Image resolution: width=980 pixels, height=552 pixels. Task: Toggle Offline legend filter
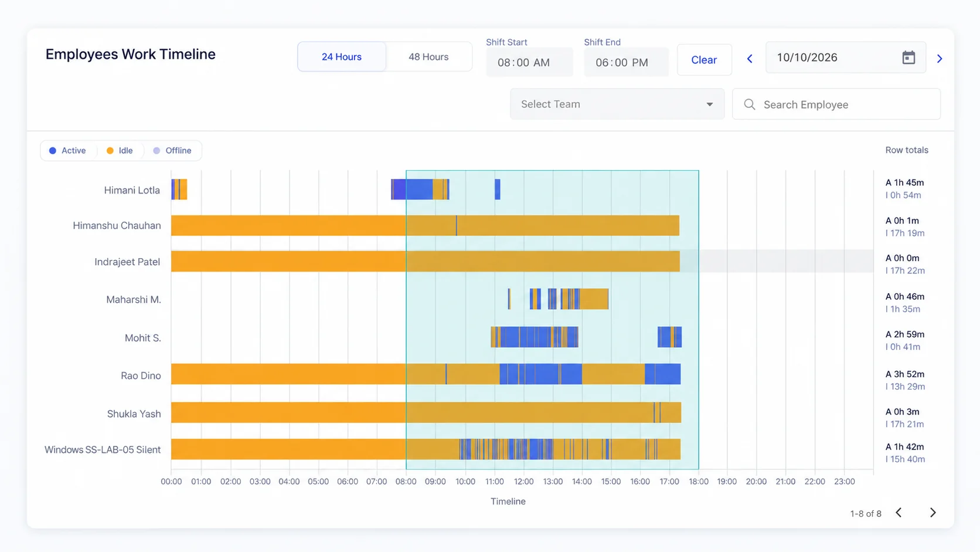click(172, 151)
